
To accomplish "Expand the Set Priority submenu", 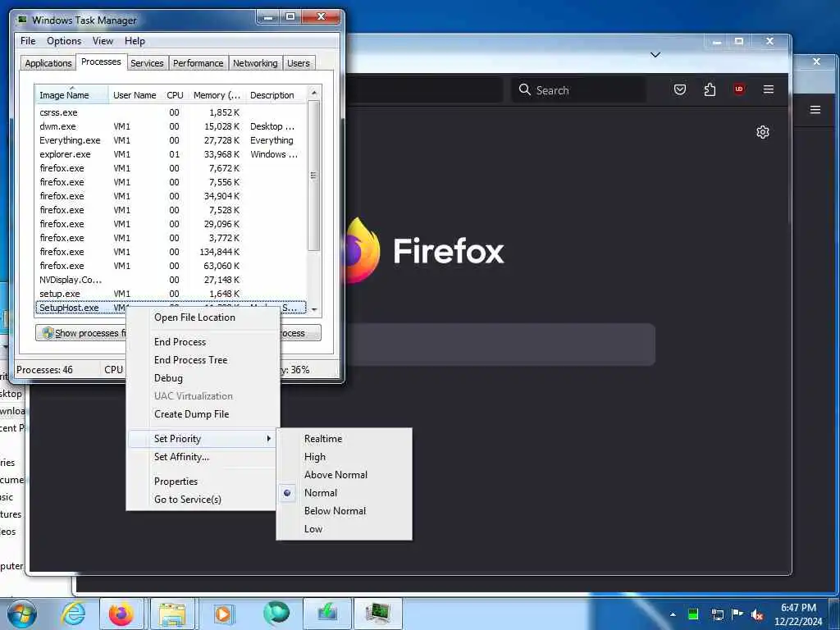I will coord(202,439).
